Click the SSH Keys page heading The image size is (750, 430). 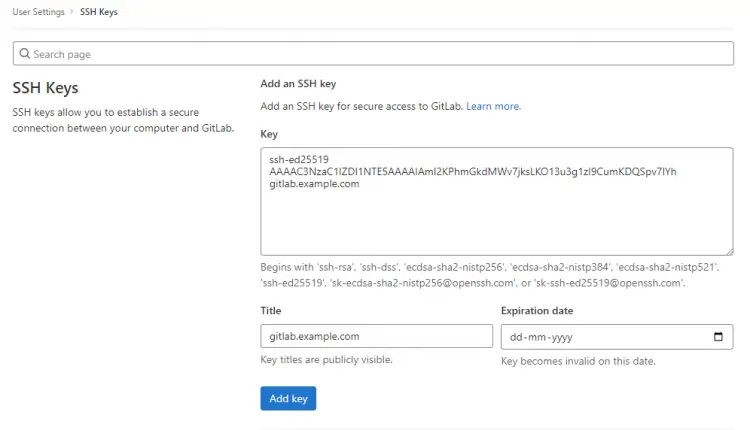tap(45, 88)
